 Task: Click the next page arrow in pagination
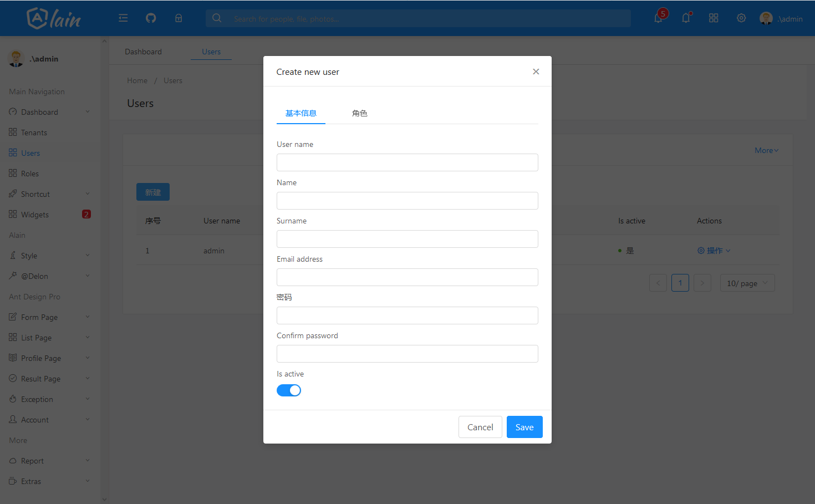pos(702,283)
